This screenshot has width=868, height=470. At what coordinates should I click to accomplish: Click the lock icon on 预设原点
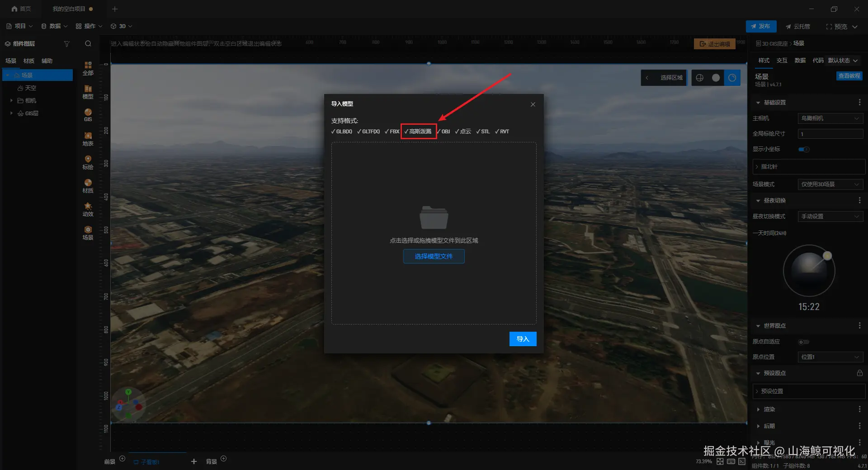(859, 373)
